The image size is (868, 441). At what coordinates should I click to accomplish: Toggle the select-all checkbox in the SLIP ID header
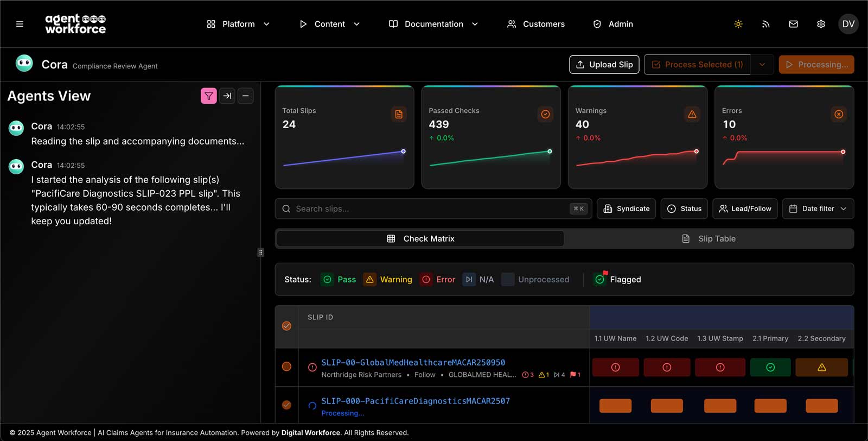[x=286, y=326]
